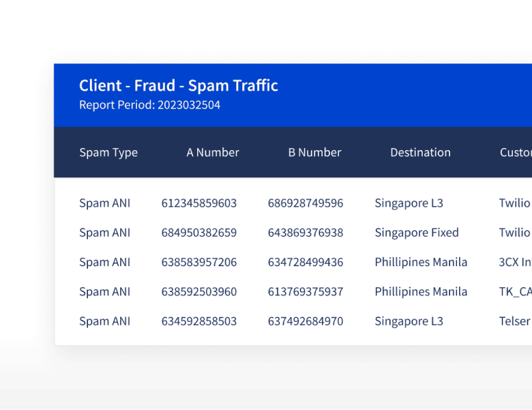Click Singapore L3 in the 612345859603 row
The image size is (532, 410).
(409, 203)
